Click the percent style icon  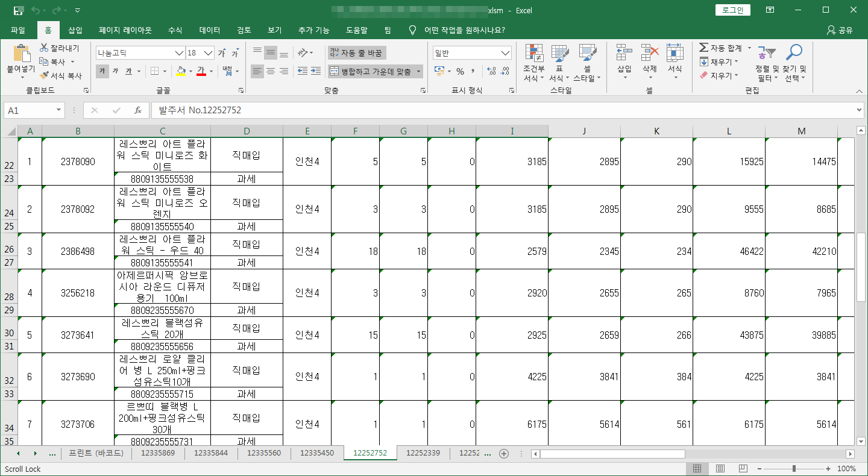460,71
